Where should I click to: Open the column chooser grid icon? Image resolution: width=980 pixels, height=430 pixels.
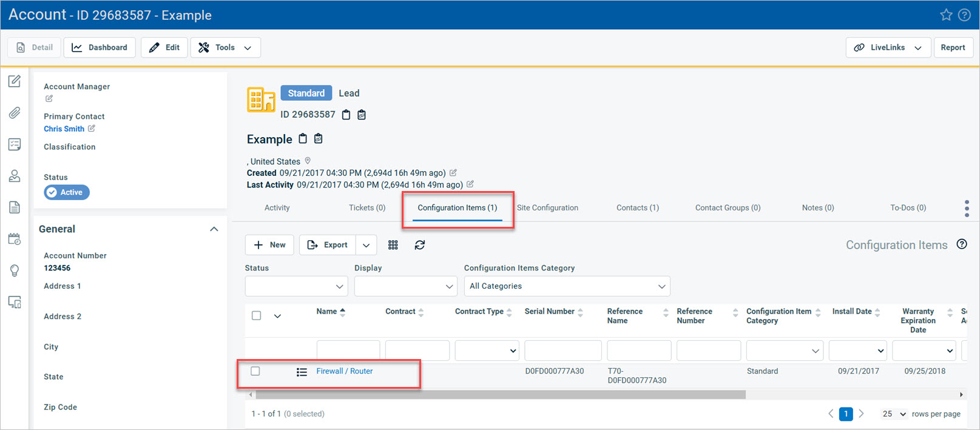click(x=393, y=245)
